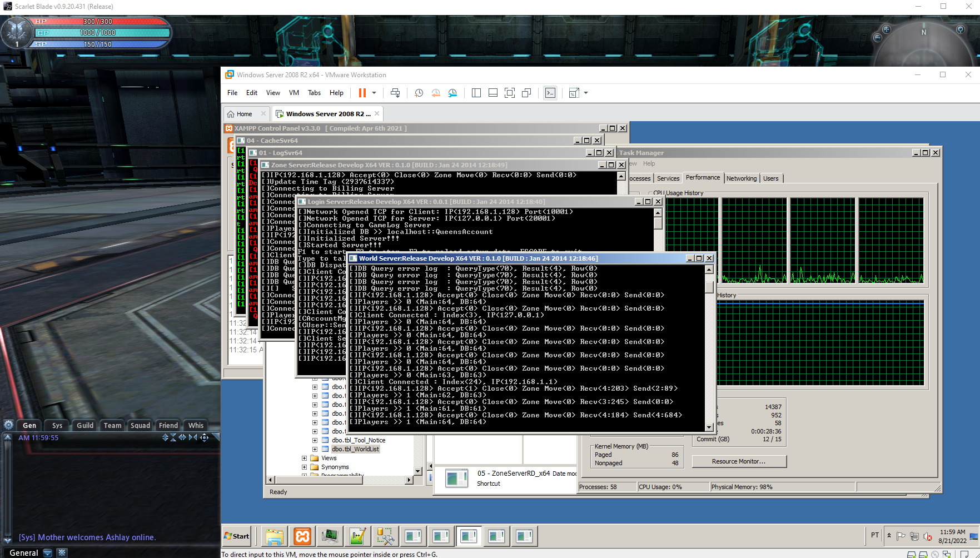
Task: Switch to the Whis chat tab
Action: (x=196, y=425)
